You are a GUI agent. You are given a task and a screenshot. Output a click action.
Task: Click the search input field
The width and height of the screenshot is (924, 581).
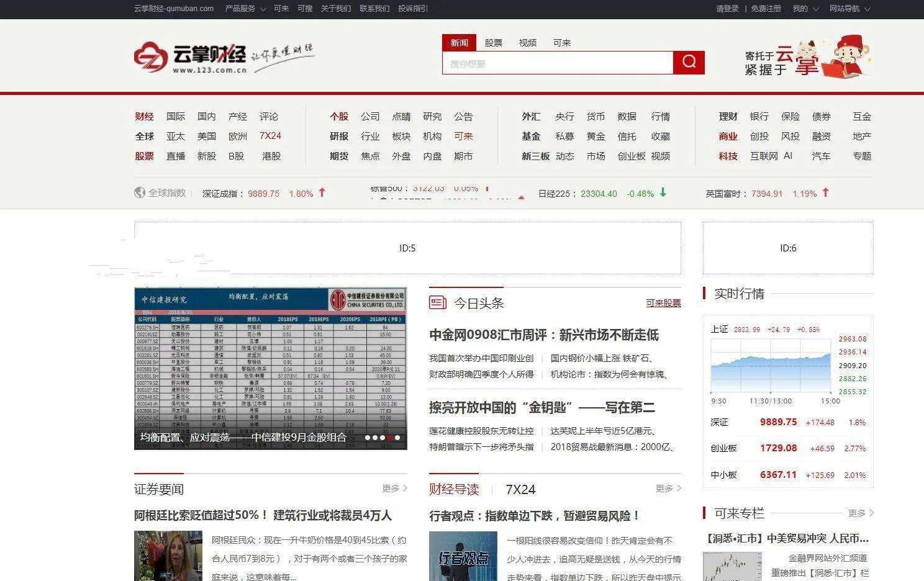point(557,63)
